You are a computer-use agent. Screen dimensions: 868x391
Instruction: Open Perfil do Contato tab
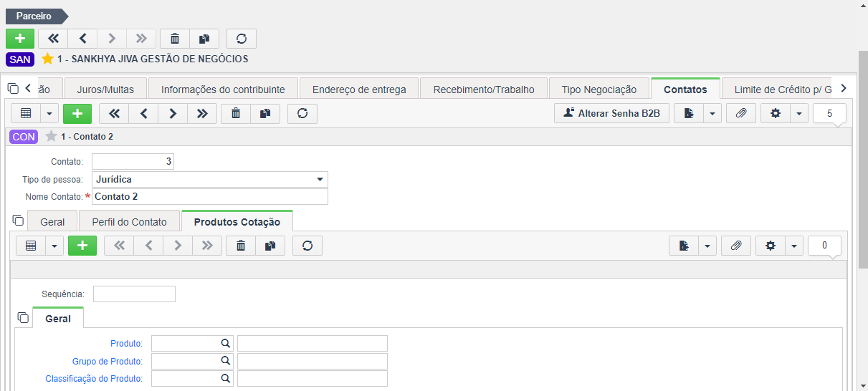pyautogui.click(x=129, y=221)
